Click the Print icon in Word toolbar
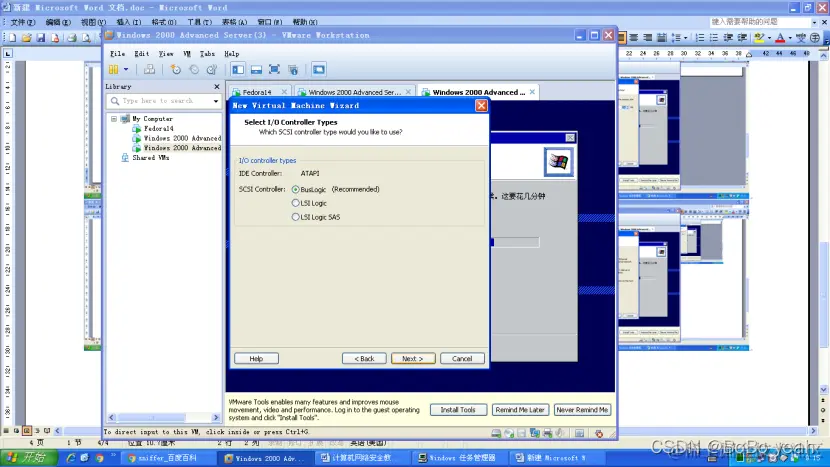Image resolution: width=830 pixels, height=467 pixels. (72, 38)
